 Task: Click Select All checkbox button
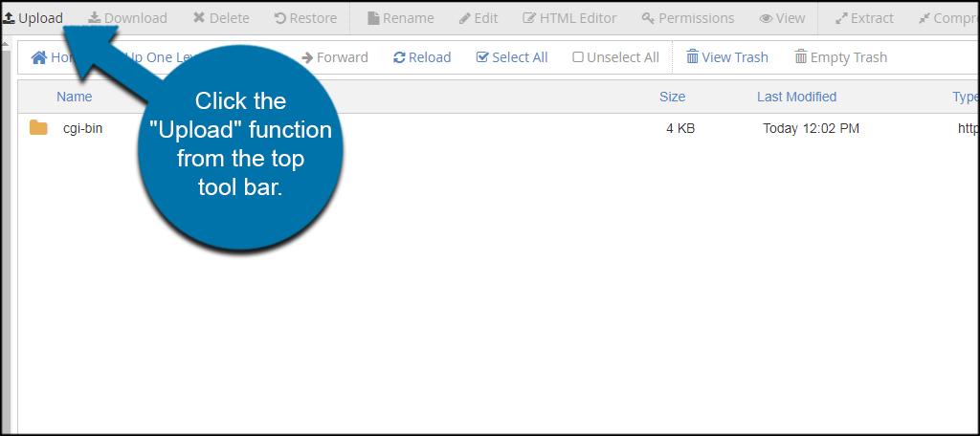click(512, 57)
